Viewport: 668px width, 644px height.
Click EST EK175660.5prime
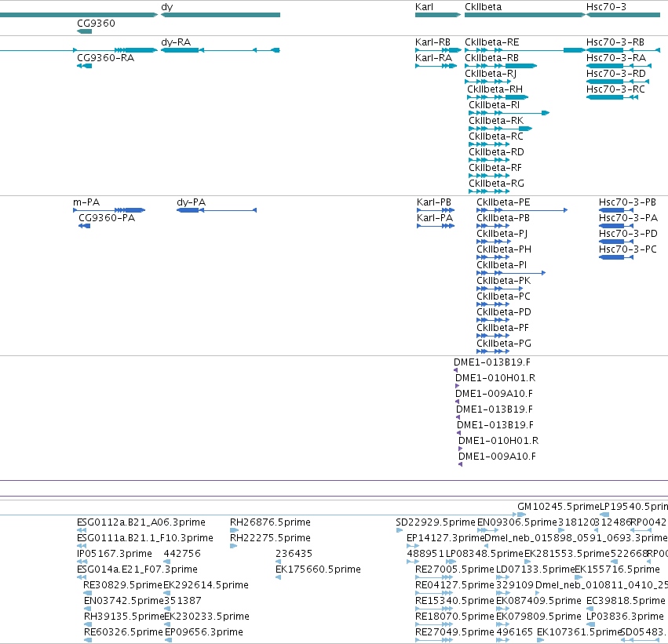(x=318, y=569)
